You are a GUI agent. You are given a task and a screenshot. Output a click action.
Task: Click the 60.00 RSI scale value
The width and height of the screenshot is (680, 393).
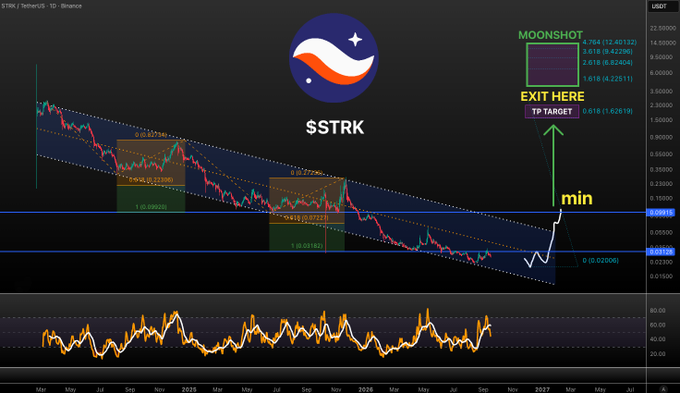(657, 325)
